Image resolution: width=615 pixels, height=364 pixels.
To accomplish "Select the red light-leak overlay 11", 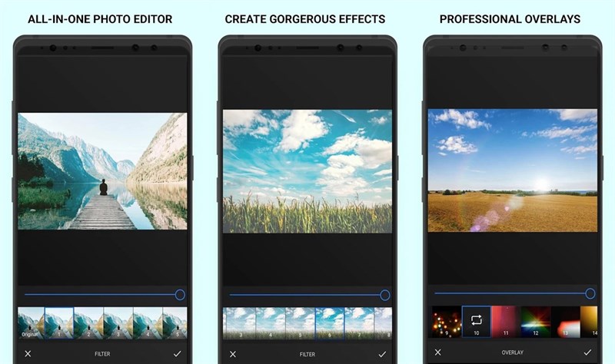I will (x=506, y=322).
